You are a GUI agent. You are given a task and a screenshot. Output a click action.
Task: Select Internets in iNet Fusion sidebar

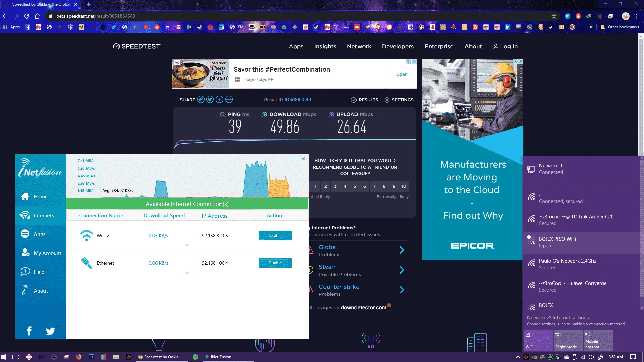click(41, 216)
